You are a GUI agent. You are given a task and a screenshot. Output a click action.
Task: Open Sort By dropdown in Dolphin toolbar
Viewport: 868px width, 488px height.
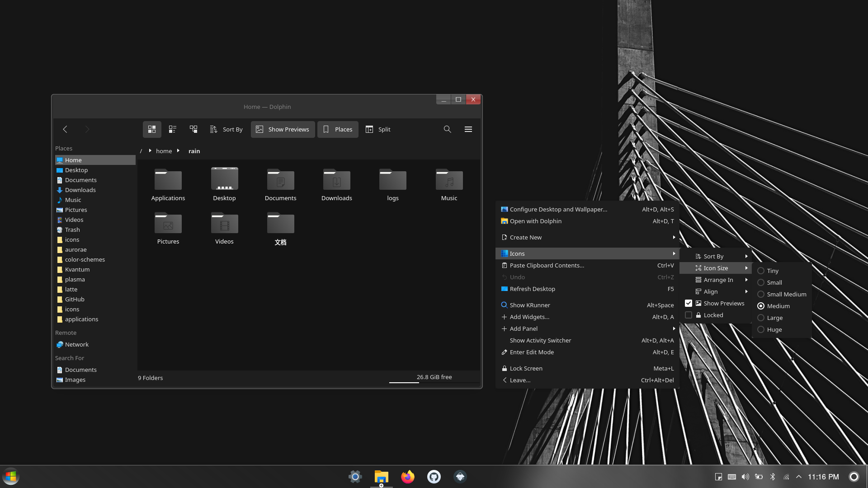[226, 129]
